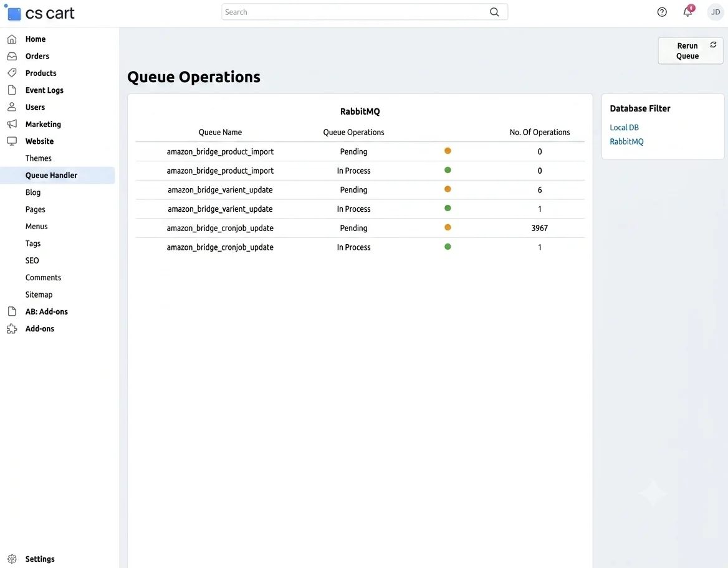Expand AB: Add-ons menu section

(x=46, y=311)
